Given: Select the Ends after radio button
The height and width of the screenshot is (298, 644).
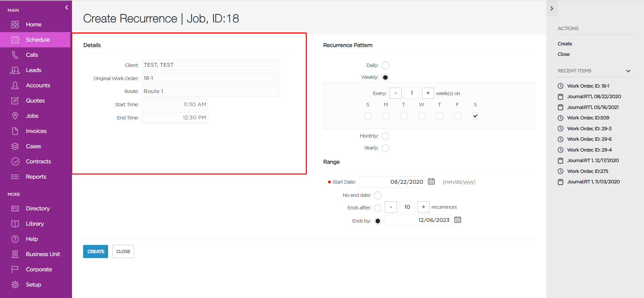Looking at the screenshot, I should 378,208.
